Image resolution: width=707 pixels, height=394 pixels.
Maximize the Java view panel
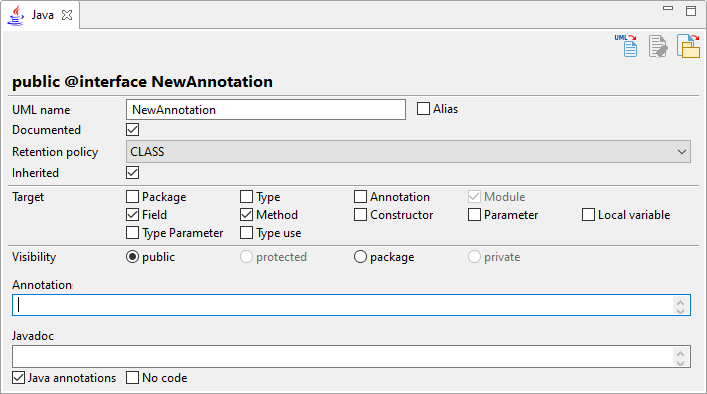click(691, 10)
